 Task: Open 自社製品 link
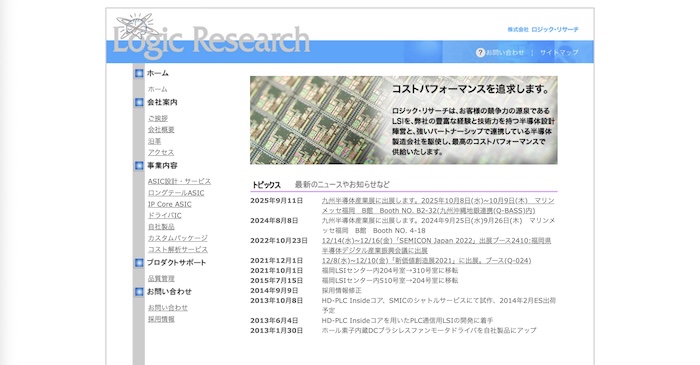pos(161,227)
